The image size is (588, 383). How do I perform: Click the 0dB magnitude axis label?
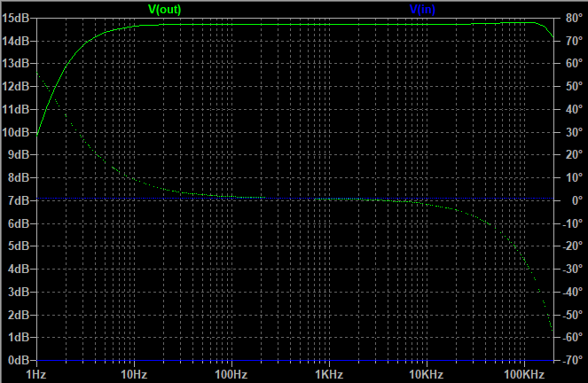point(19,360)
